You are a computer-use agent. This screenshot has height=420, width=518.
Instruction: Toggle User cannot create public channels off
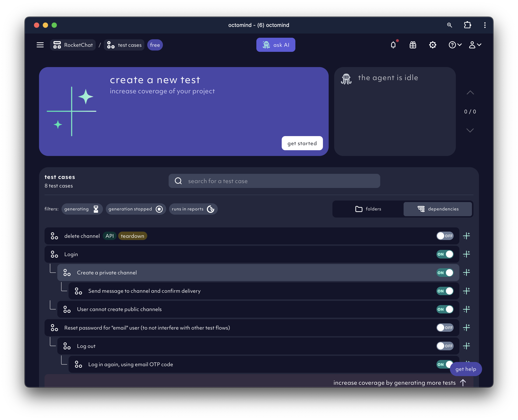tap(445, 309)
